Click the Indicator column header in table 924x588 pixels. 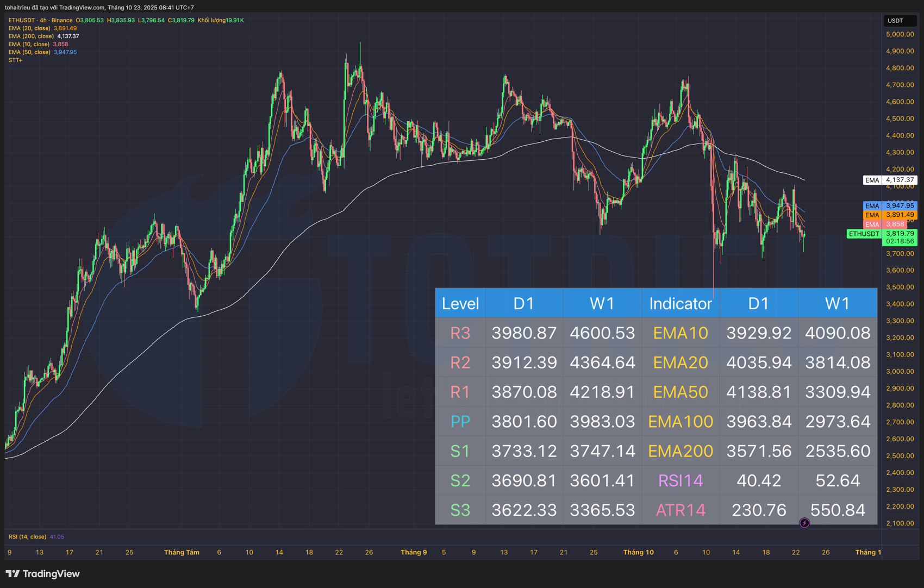click(x=680, y=303)
